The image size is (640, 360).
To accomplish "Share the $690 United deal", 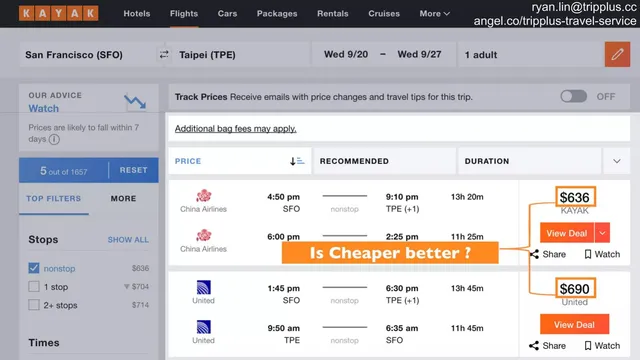I will [547, 346].
